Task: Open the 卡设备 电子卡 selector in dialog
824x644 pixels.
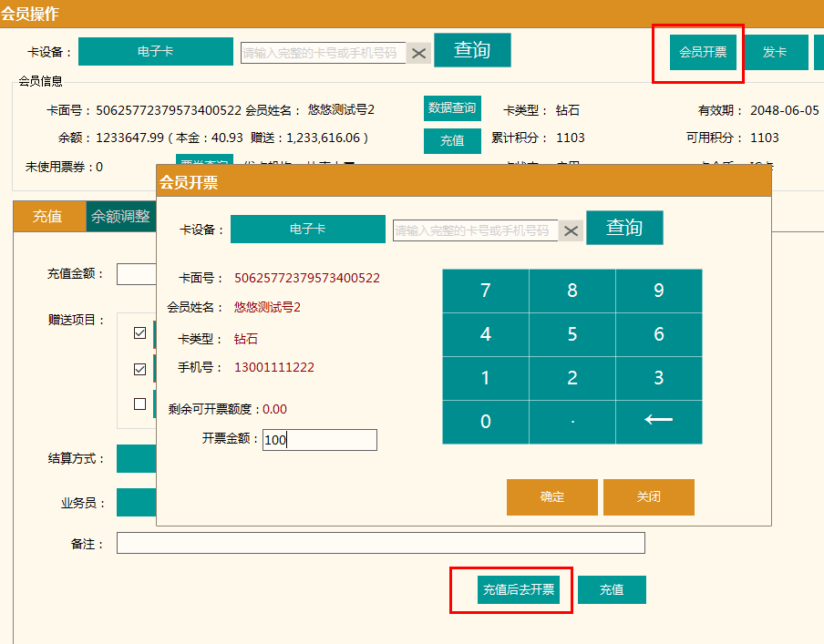Action: (307, 230)
